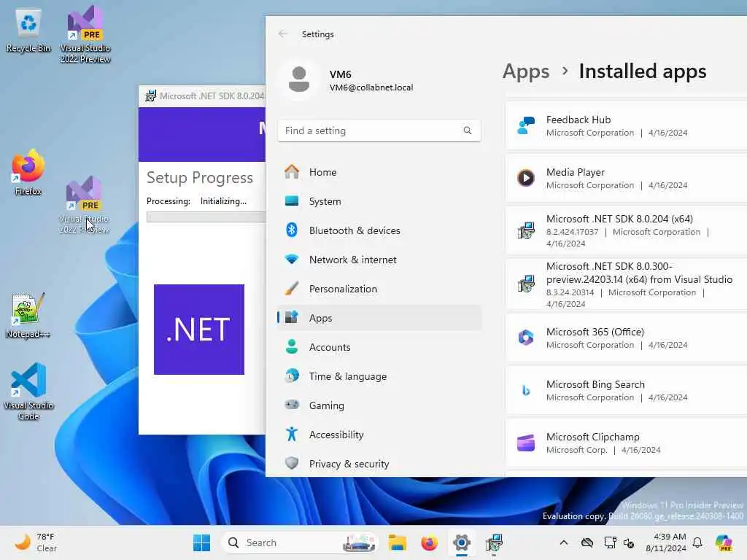Open Home in Settings sidebar
Screen dimensions: 747x560
[x=379, y=172]
